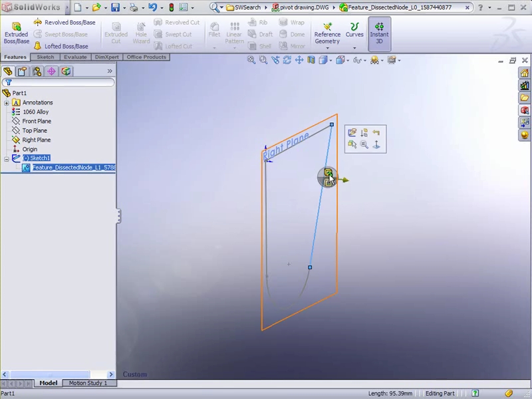Open View Settings dropdown arrow
Viewport: 532px width, 399px height.
tap(400, 61)
